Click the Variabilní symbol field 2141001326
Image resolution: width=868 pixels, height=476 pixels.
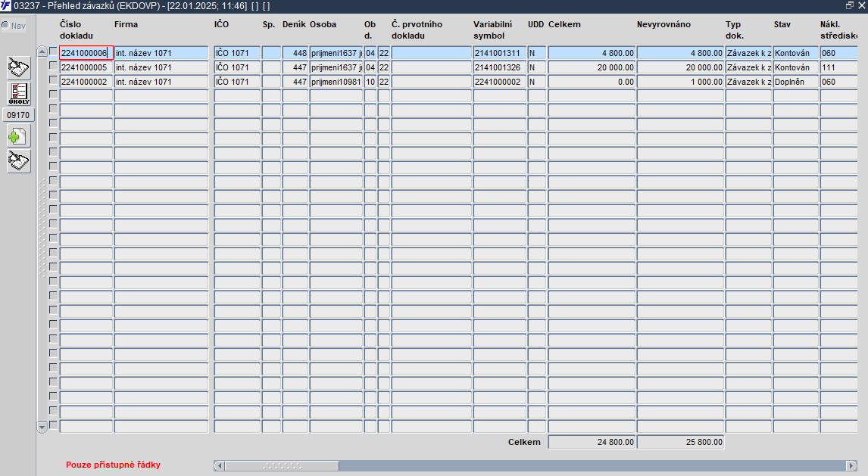point(499,67)
